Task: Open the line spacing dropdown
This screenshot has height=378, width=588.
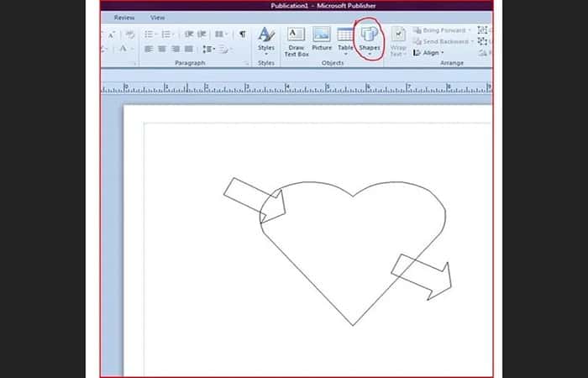Action: point(208,49)
